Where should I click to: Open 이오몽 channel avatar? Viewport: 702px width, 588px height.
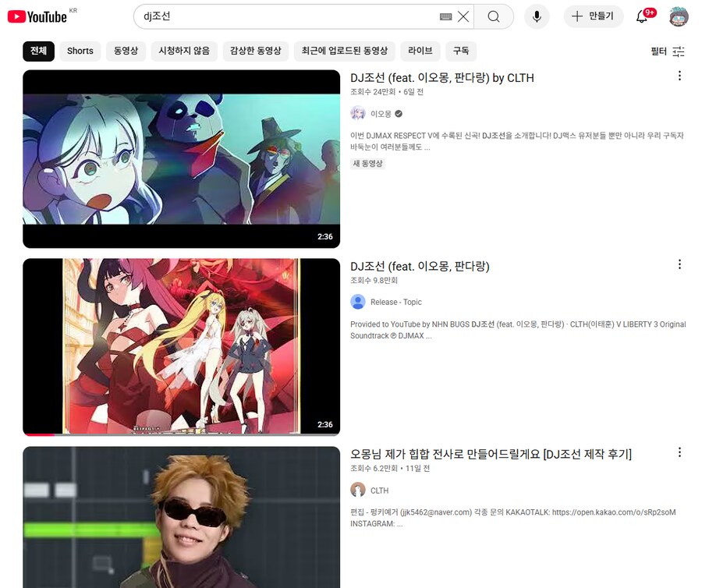(x=358, y=114)
